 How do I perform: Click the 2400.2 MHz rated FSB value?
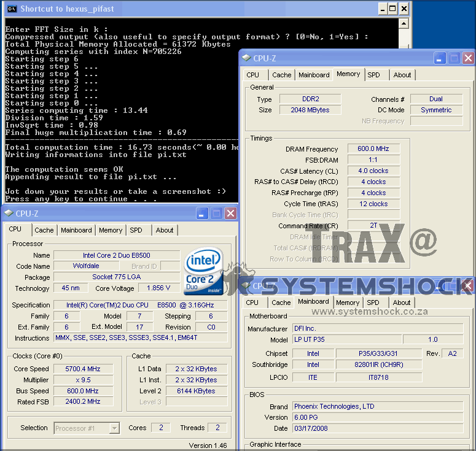point(83,401)
